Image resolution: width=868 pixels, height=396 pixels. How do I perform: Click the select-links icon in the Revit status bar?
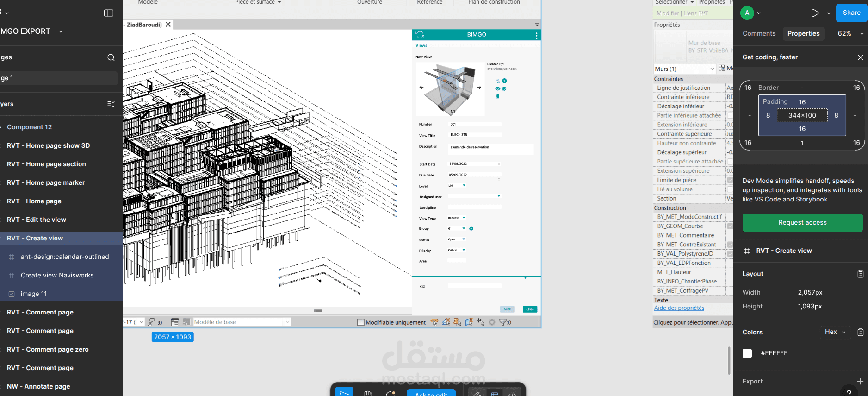434,322
